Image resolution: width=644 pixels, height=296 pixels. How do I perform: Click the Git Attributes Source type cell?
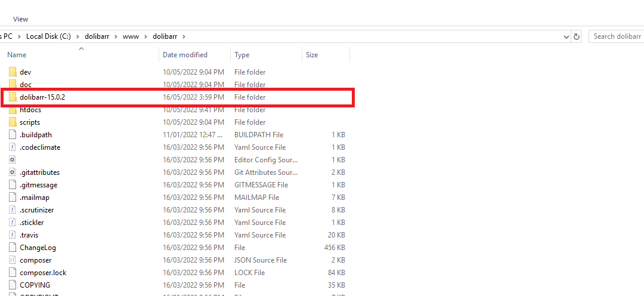pyautogui.click(x=266, y=172)
